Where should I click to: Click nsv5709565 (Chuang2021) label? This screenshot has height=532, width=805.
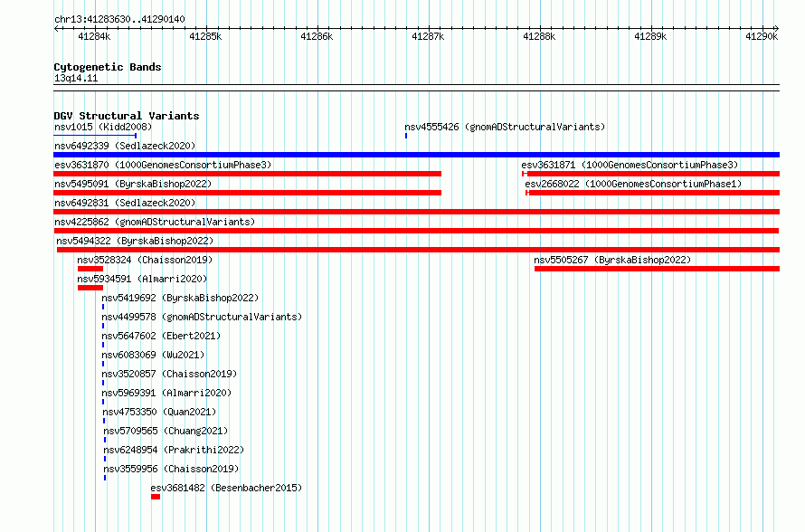166,431
